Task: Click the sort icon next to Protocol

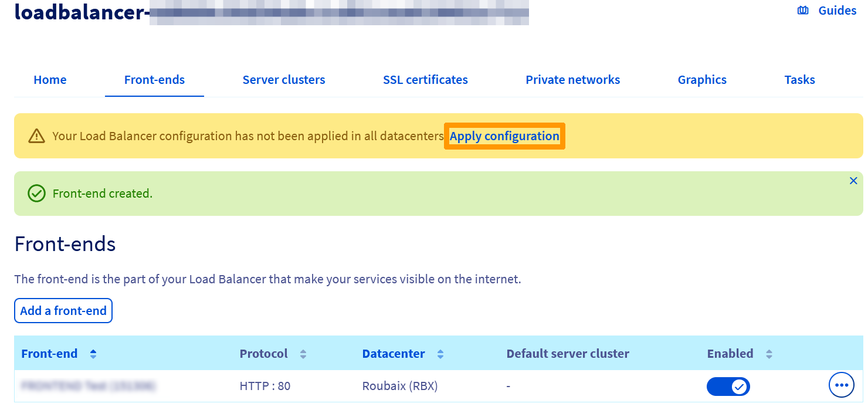Action: coord(303,354)
